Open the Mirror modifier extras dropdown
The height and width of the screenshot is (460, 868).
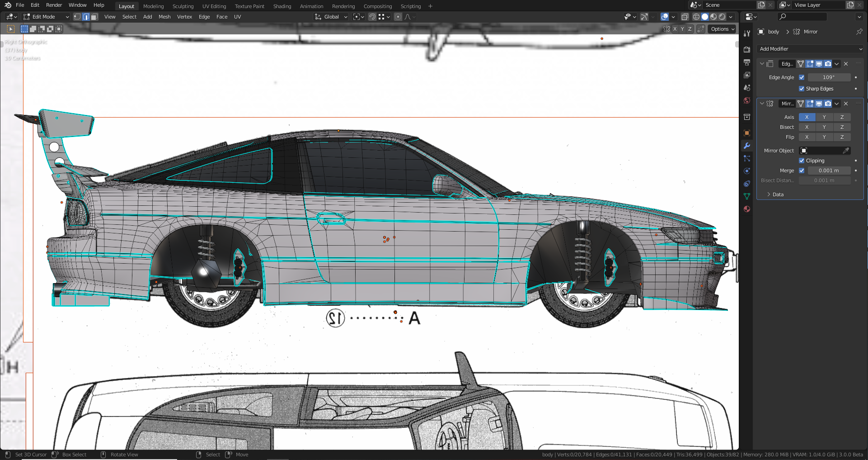[x=836, y=104]
